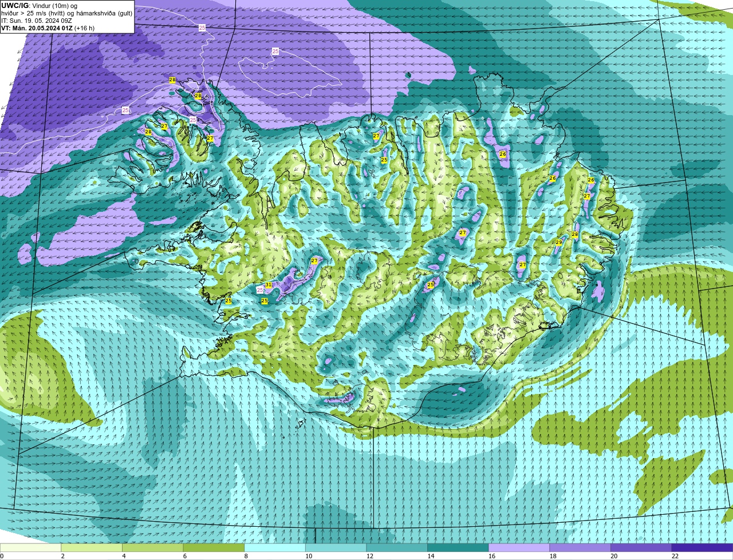Click the legend scale value '12'
This screenshot has height=560, width=733.
[370, 556]
